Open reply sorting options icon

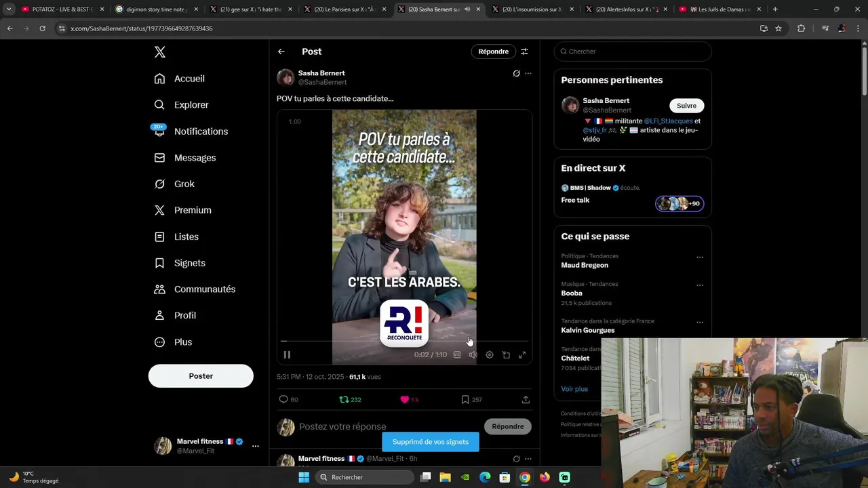click(x=524, y=52)
